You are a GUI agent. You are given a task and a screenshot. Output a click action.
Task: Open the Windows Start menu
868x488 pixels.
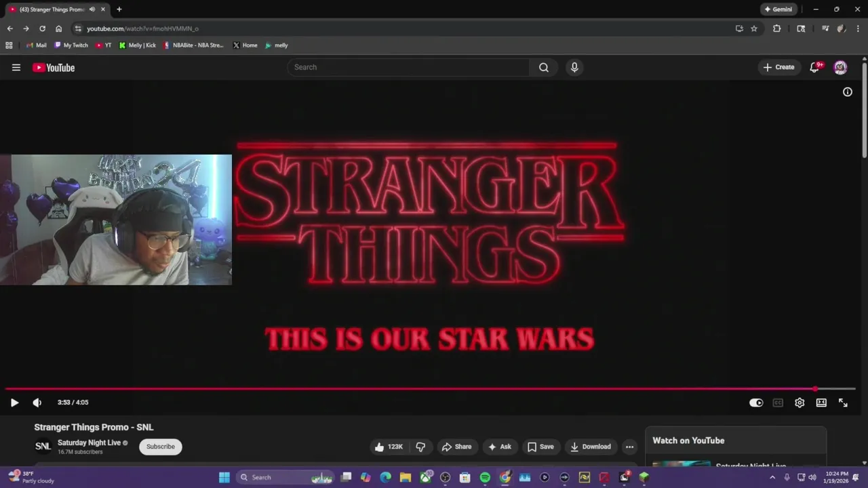tap(224, 477)
